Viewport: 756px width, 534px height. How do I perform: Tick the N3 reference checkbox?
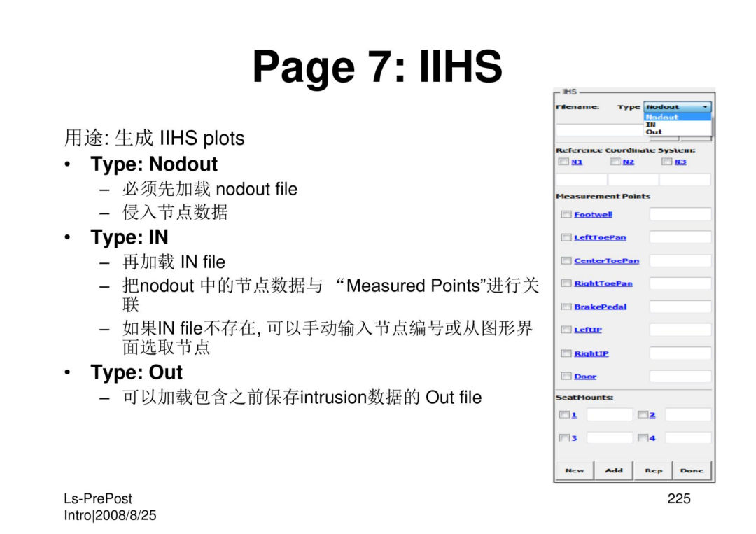(x=667, y=162)
